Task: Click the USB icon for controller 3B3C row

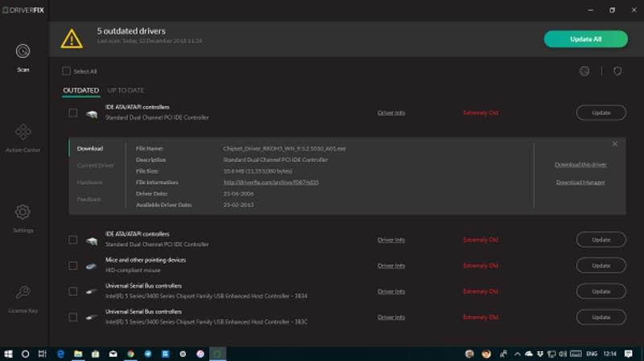Action: [x=91, y=318]
